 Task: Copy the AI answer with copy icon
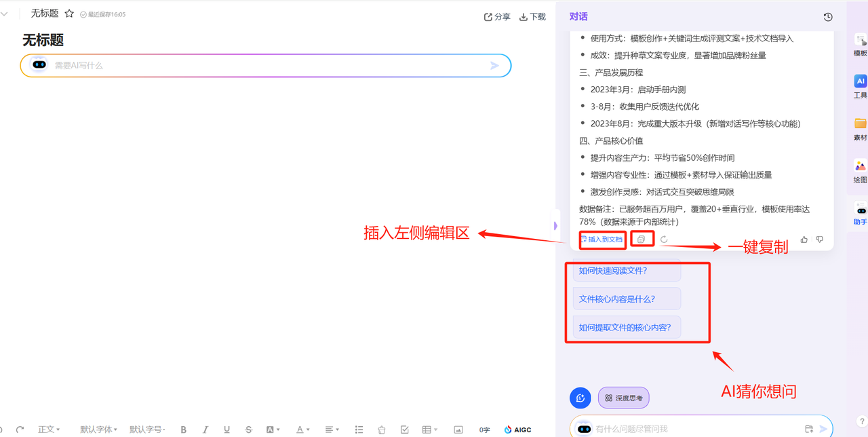pos(642,240)
